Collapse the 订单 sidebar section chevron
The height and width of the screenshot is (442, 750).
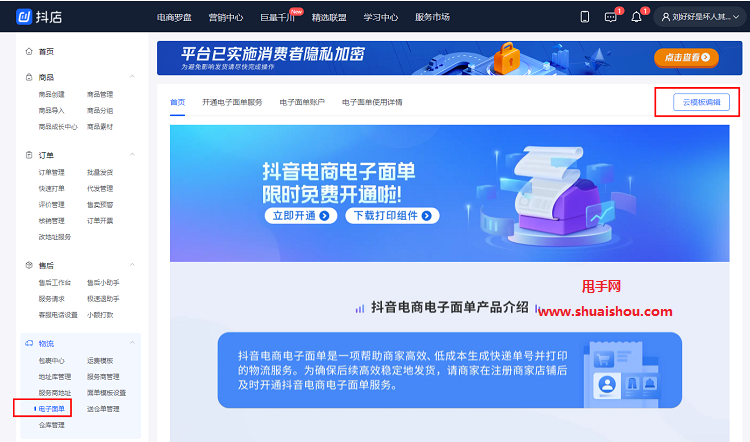[x=132, y=155]
